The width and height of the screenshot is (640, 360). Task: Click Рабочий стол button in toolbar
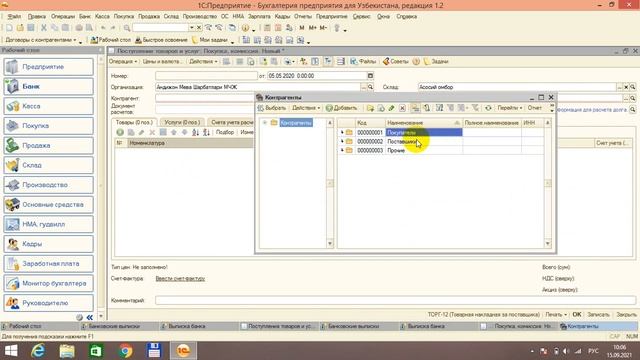coord(111,40)
